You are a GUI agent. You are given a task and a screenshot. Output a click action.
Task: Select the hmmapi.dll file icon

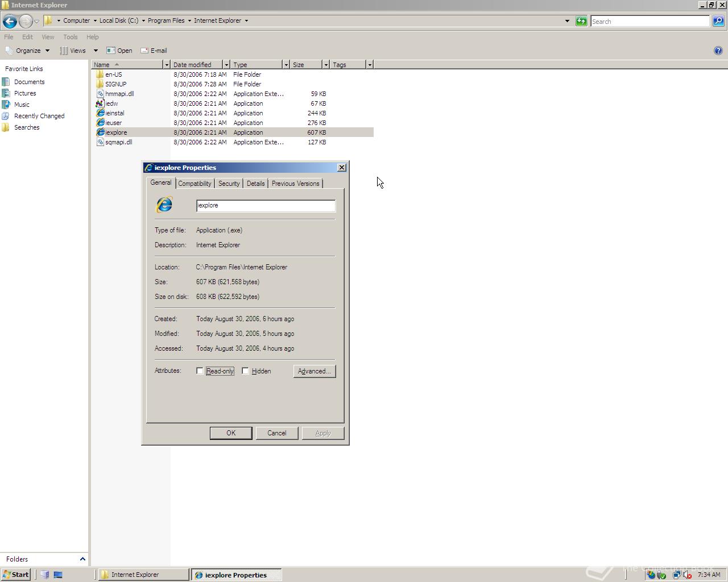point(100,94)
